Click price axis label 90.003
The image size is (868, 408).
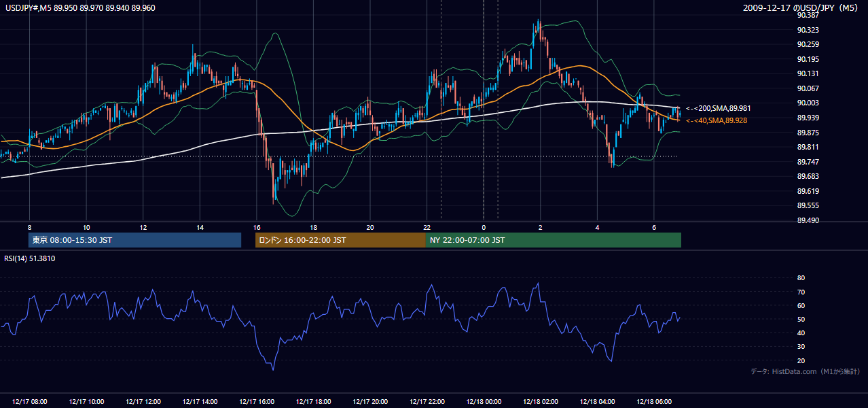808,103
